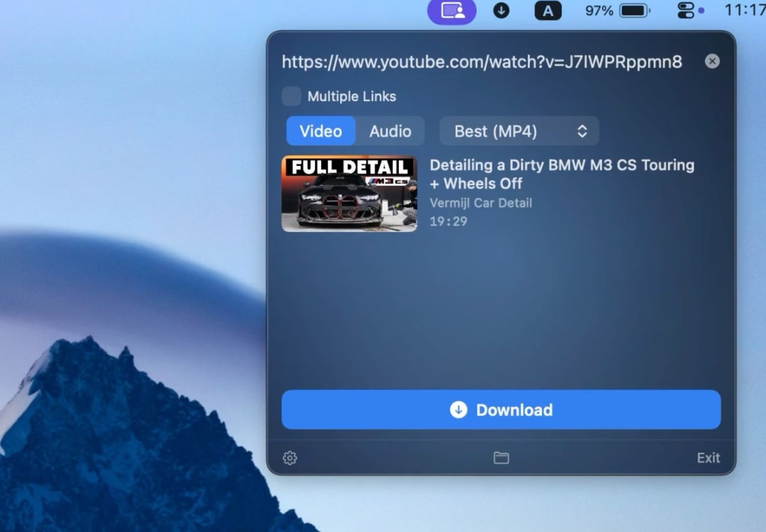Click the FULL DETAIL video thumbnail
This screenshot has width=766, height=532.
point(349,194)
